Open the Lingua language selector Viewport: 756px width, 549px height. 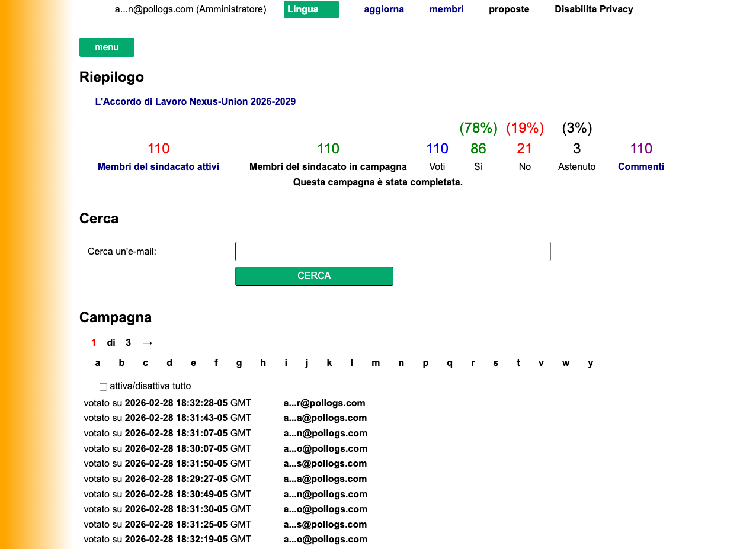point(311,9)
